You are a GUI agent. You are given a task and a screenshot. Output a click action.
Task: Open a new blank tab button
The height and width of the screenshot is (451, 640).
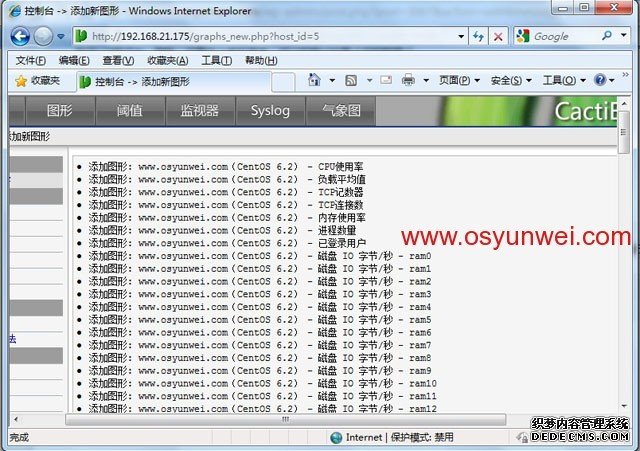[x=283, y=82]
